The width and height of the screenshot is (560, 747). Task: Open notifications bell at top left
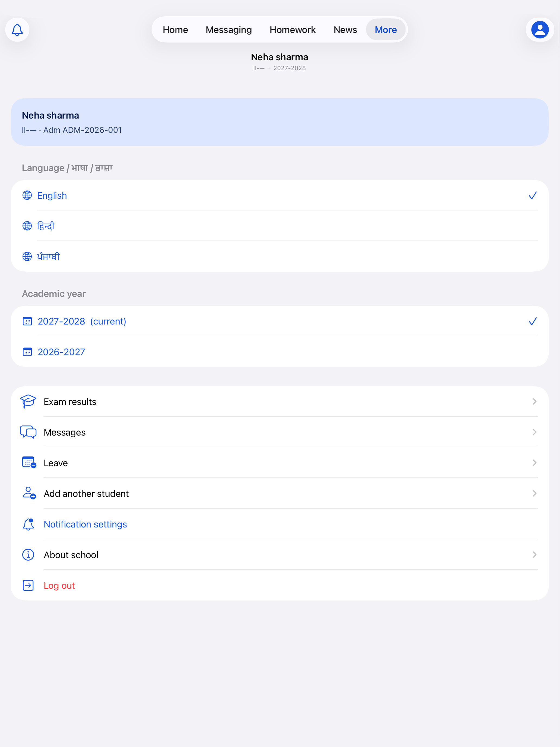tap(17, 30)
